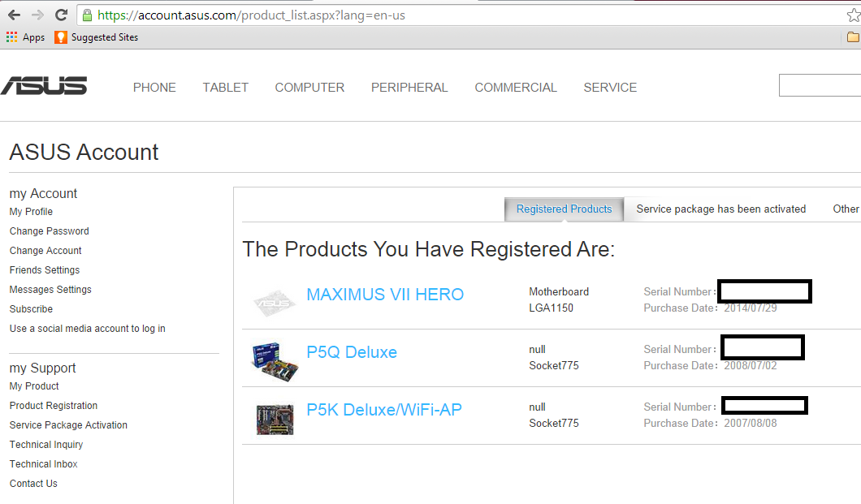Image resolution: width=861 pixels, height=504 pixels.
Task: Open Technical Inbox
Action: click(x=43, y=464)
